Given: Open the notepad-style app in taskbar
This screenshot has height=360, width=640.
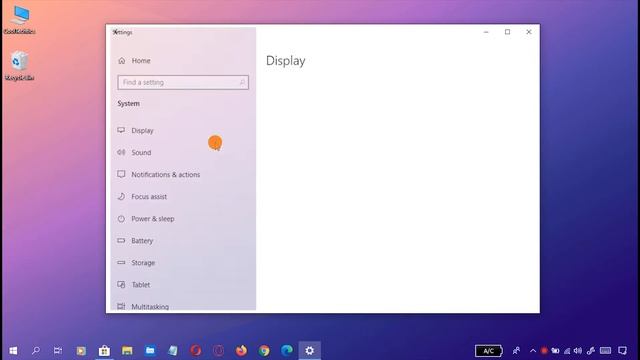Looking at the screenshot, I should pyautogui.click(x=173, y=351).
